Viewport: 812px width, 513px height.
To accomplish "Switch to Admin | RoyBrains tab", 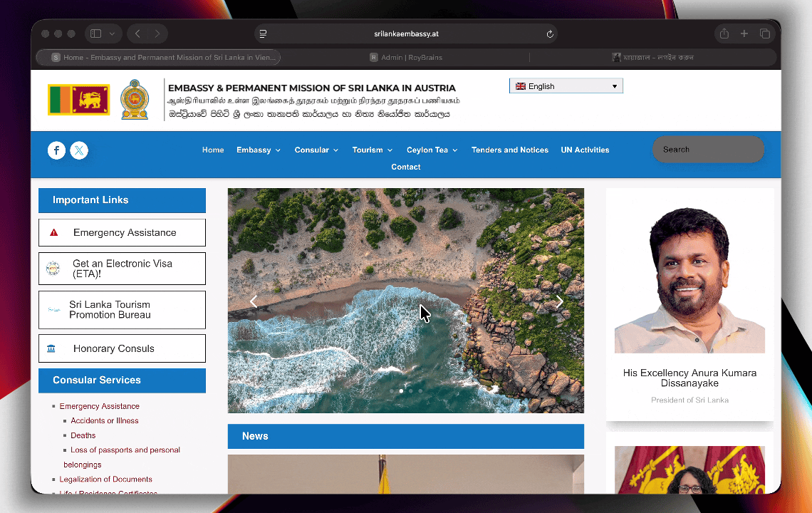I will (406, 58).
